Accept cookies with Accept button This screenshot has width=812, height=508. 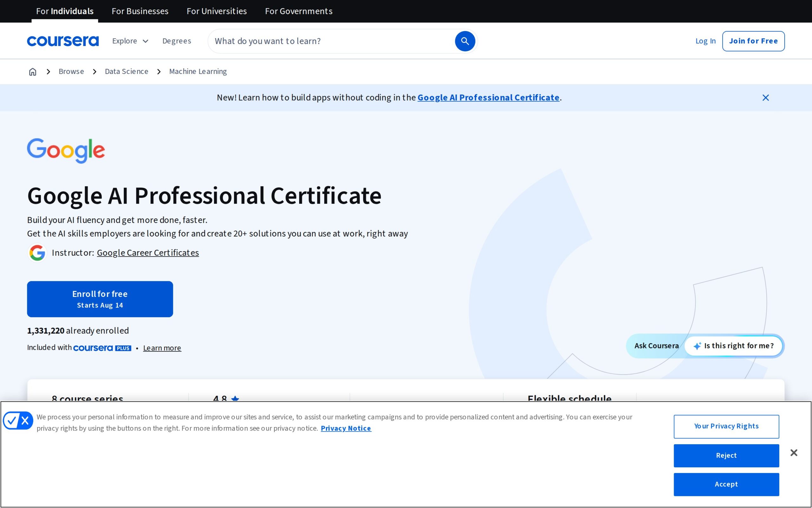click(x=726, y=485)
